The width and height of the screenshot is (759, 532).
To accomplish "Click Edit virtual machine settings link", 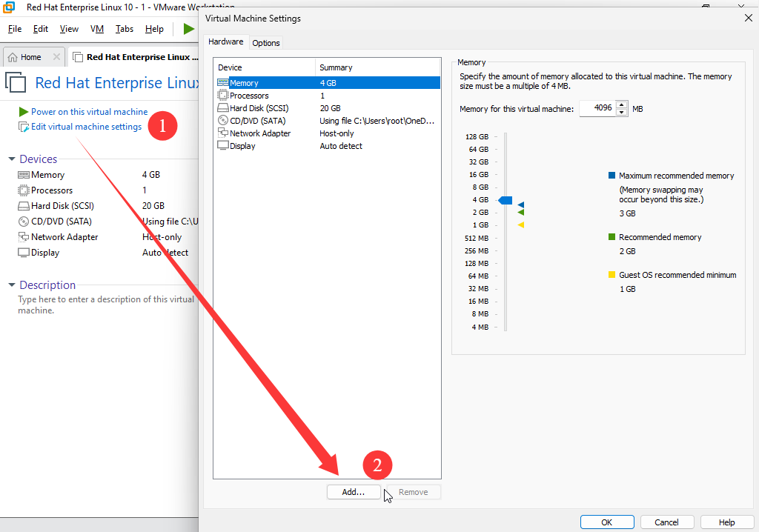I will coord(86,127).
